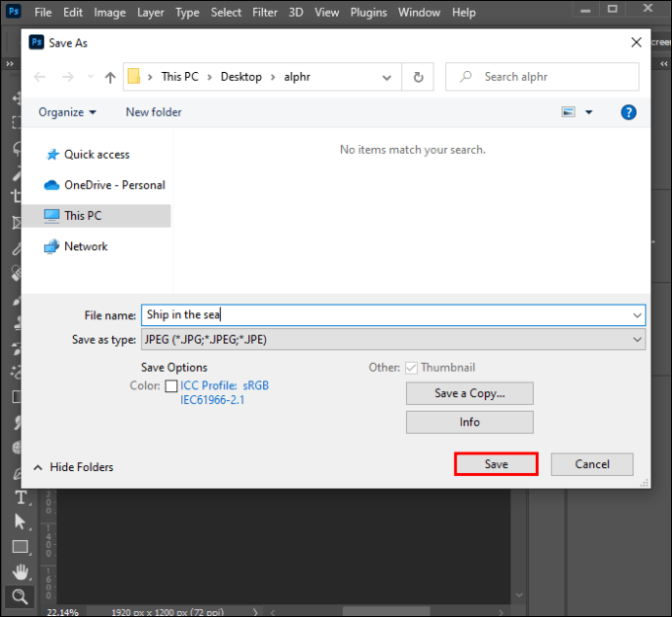Refresh the alphr folder listing
Image resolution: width=672 pixels, height=617 pixels.
[418, 77]
